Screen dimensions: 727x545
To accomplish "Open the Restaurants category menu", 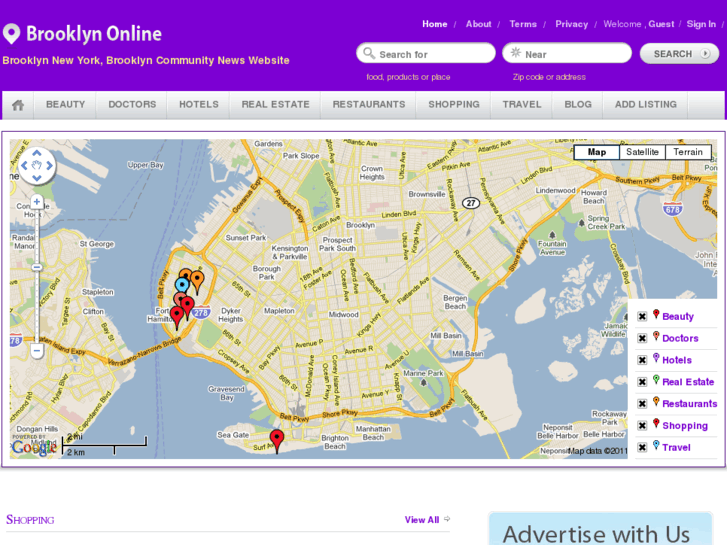I will coord(369,105).
